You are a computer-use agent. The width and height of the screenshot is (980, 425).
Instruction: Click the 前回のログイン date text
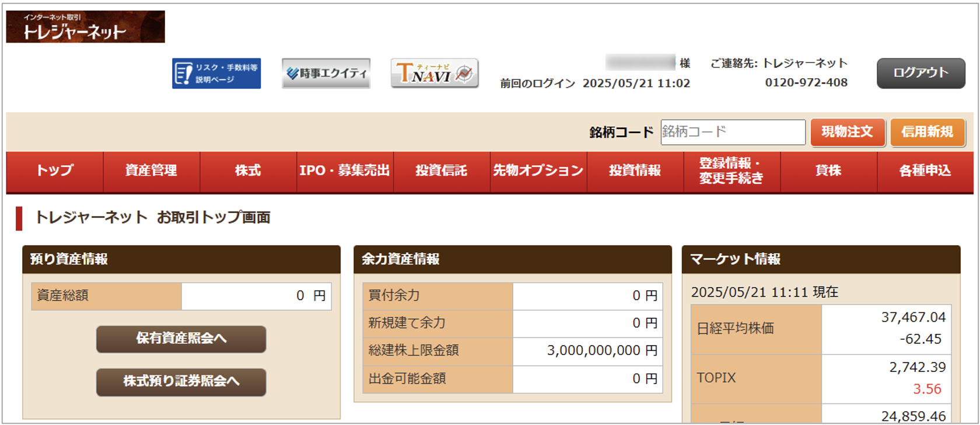pos(595,83)
